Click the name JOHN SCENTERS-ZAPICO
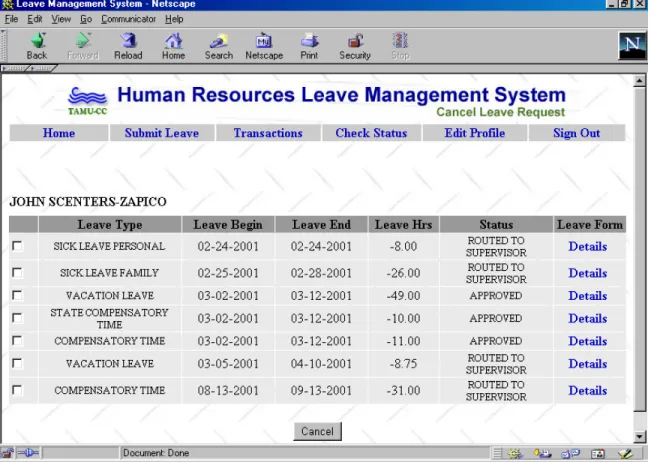Screen dimensions: 651x462 pos(88,202)
